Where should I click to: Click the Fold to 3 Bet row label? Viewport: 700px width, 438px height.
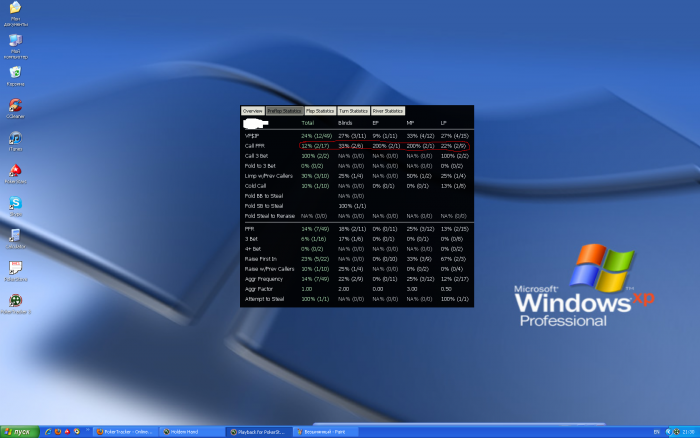pos(260,166)
